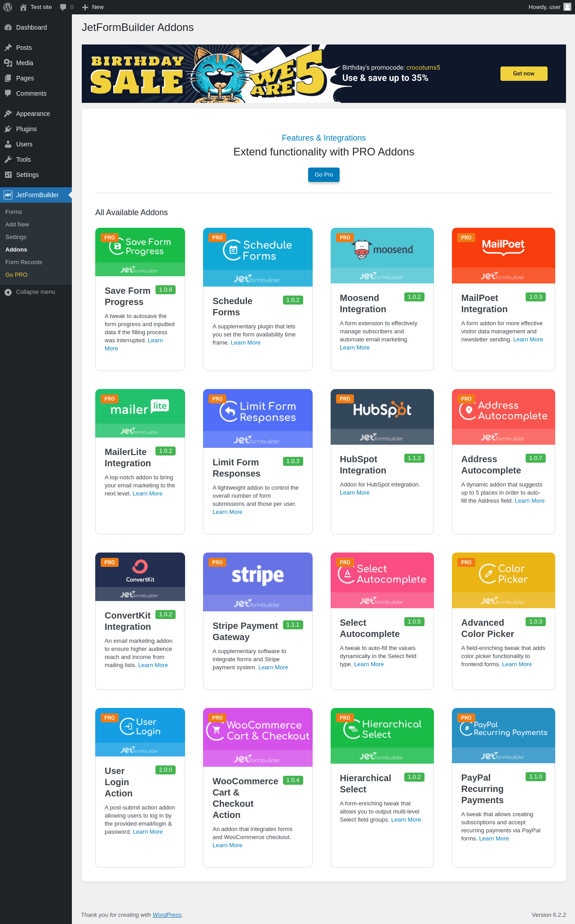The image size is (575, 924).
Task: Click the Pages document icon
Action: point(8,78)
